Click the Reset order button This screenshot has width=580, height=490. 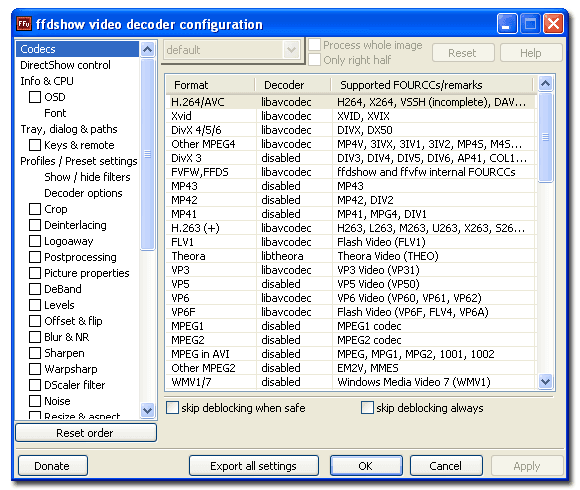pos(86,433)
